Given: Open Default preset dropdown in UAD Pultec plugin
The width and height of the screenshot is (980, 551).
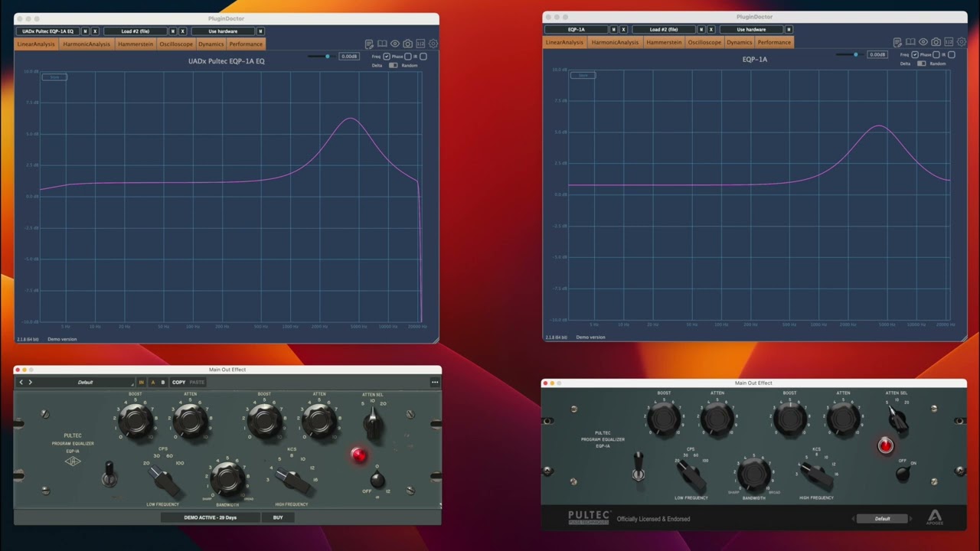Looking at the screenshot, I should pos(85,382).
